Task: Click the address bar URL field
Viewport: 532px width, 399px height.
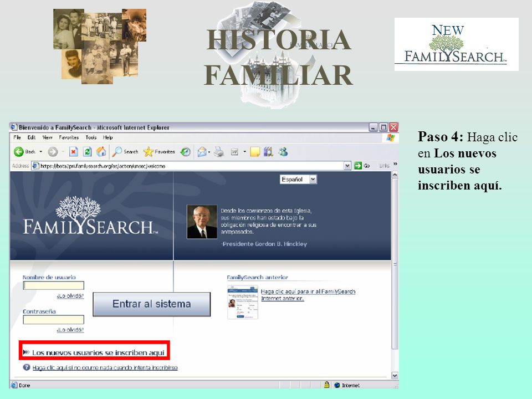Action: [192, 166]
